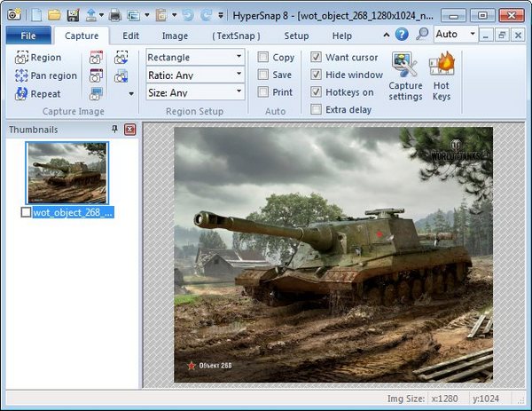Open the Help question mark icon

click(x=402, y=35)
